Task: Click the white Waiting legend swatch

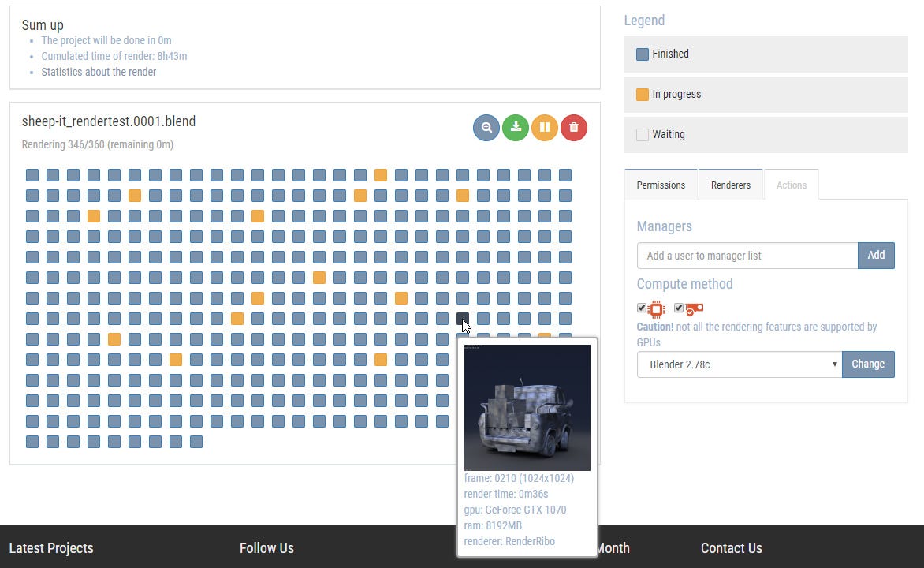Action: coord(643,134)
